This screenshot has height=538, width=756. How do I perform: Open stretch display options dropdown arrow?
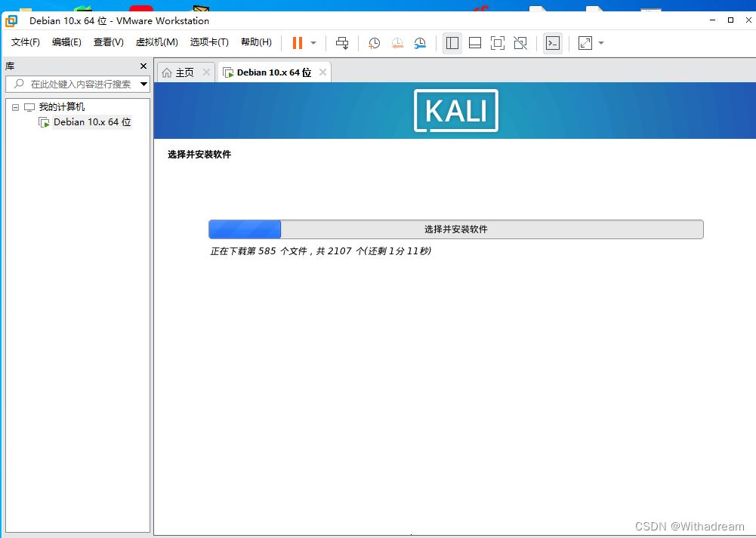(600, 43)
